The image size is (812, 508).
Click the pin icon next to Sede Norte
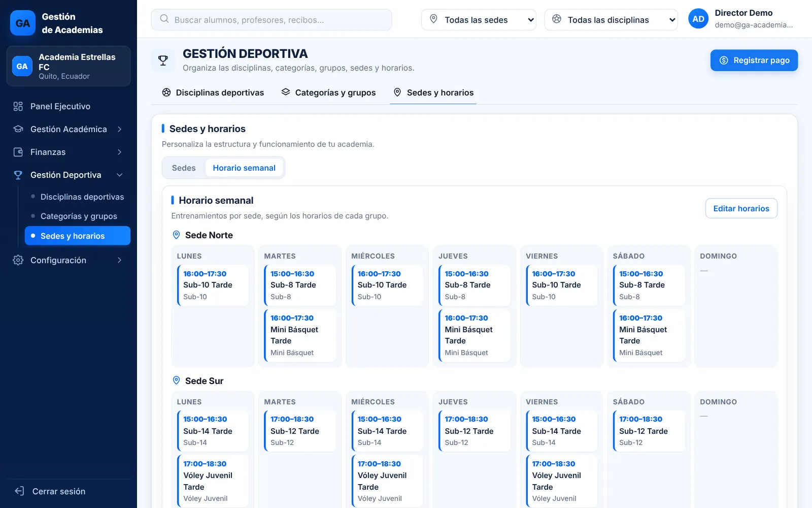pyautogui.click(x=176, y=235)
